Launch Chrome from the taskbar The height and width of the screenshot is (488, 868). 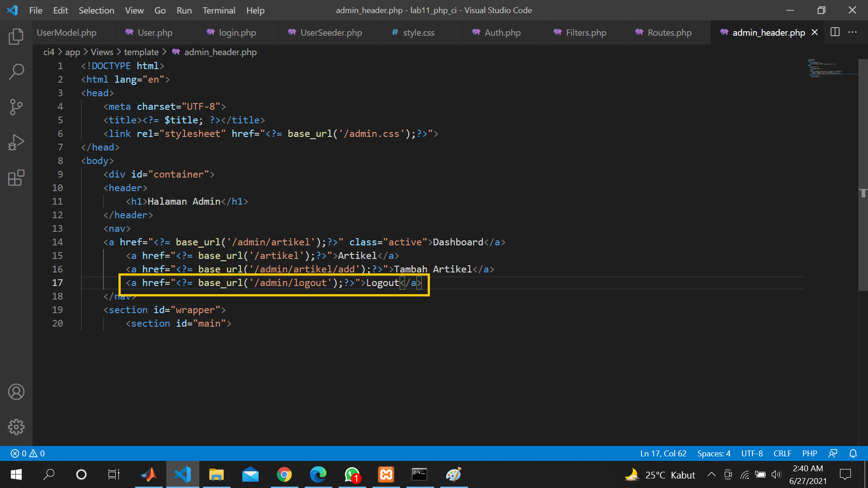click(284, 474)
